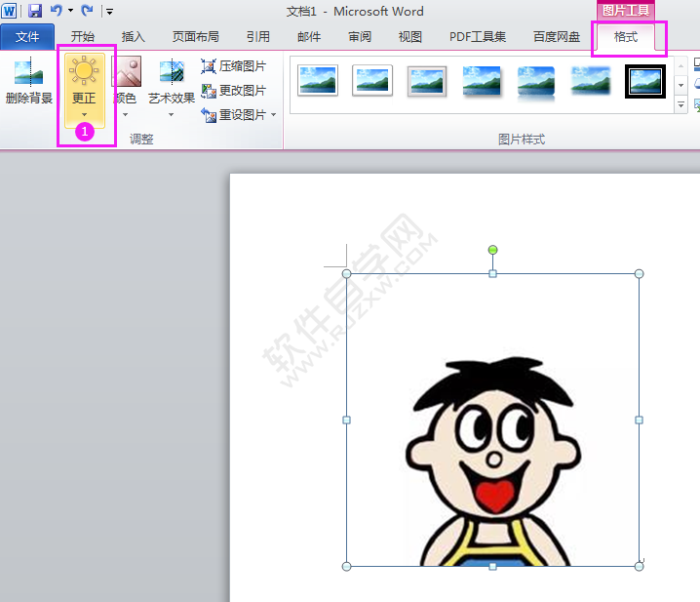
Task: Apply the third picture style with metal frame
Action: coord(427,81)
